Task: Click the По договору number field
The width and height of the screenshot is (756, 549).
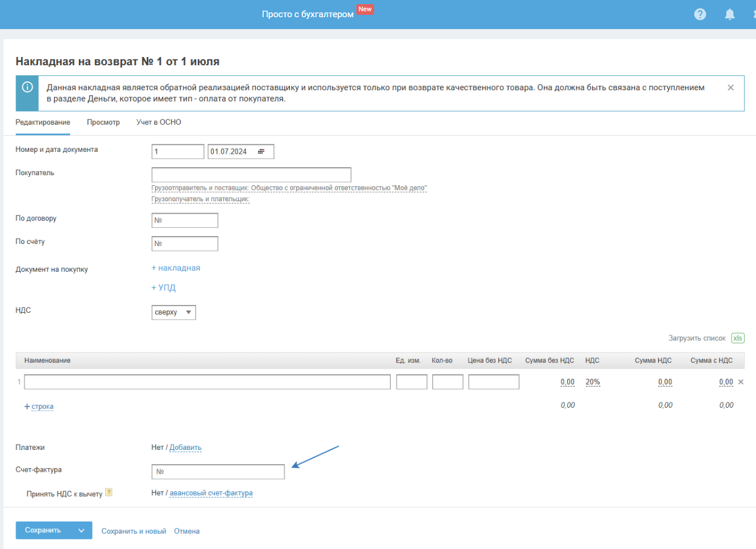Action: [185, 220]
